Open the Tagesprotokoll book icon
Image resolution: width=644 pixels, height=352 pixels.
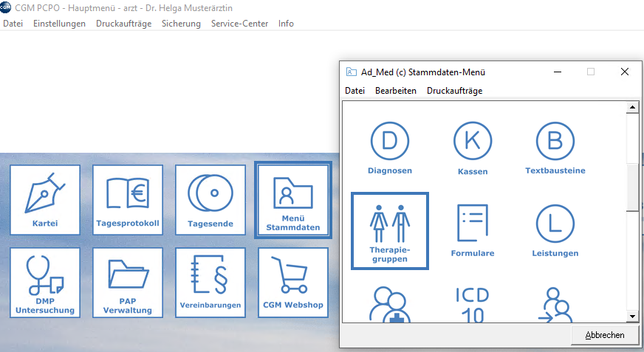128,199
